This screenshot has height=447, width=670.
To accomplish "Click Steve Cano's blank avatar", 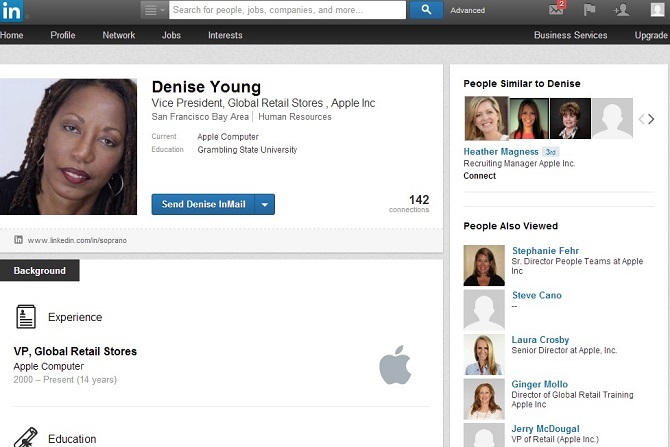I will [484, 310].
